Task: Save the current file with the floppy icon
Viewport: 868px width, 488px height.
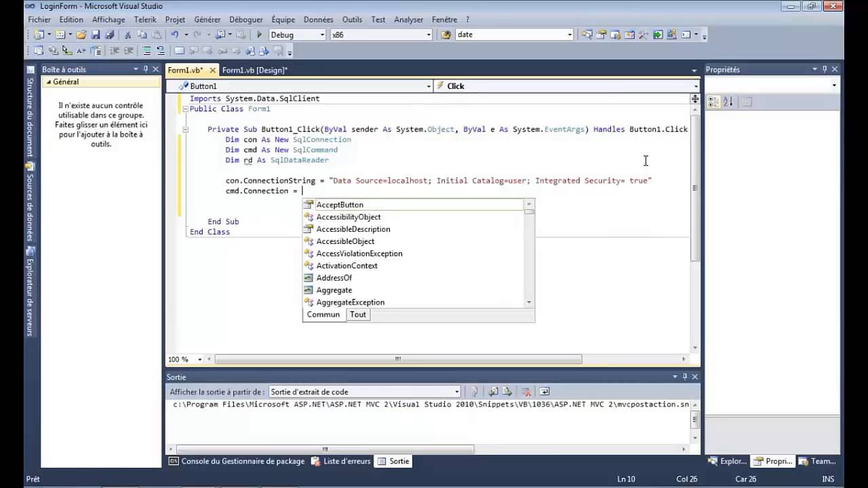Action: pos(96,35)
